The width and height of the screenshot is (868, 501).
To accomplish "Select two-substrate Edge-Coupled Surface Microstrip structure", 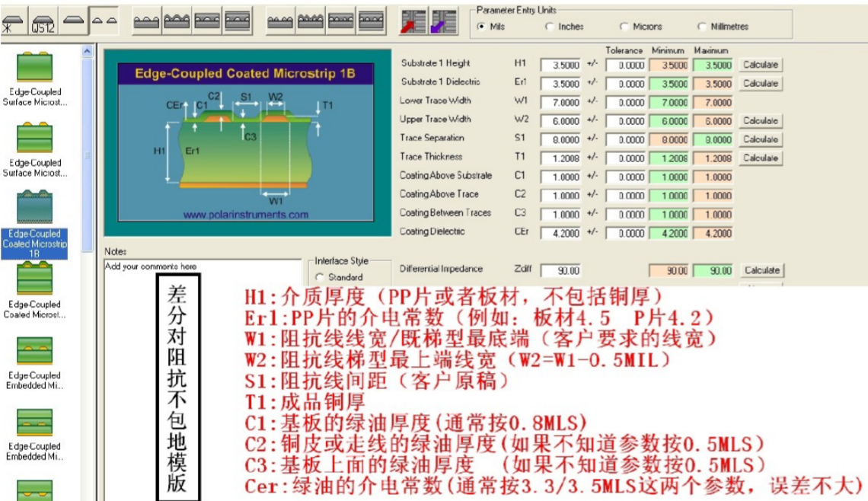I will coord(34,149).
